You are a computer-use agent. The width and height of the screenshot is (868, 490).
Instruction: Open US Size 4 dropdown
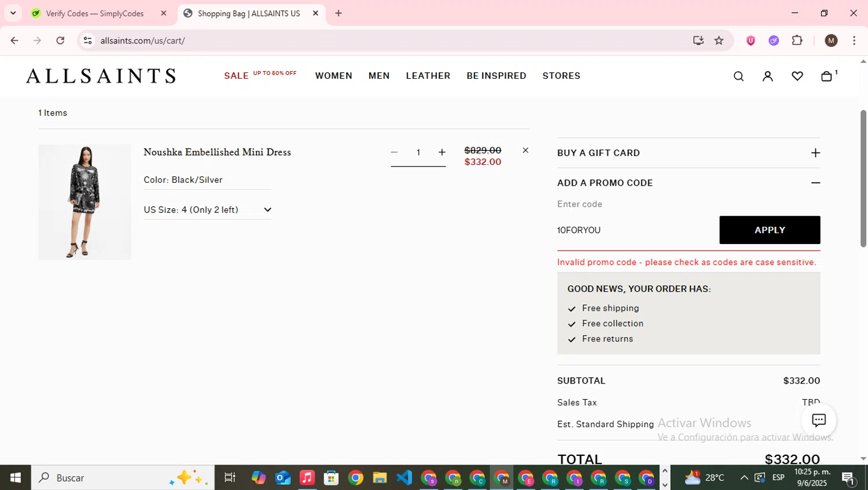[x=207, y=209]
